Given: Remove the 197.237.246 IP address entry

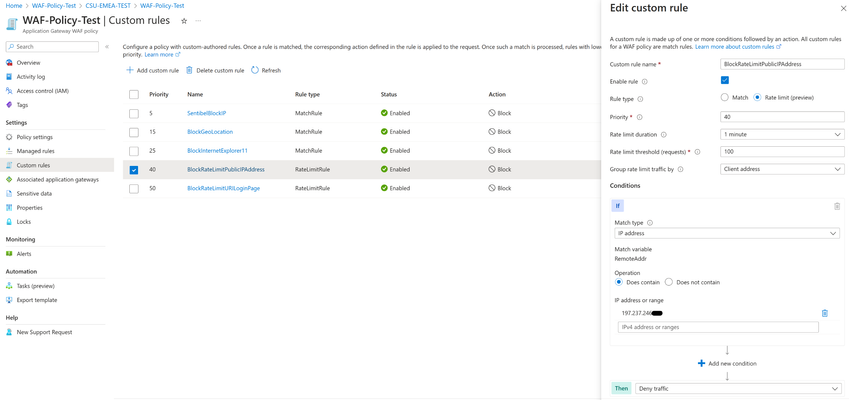Looking at the screenshot, I should 825,313.
